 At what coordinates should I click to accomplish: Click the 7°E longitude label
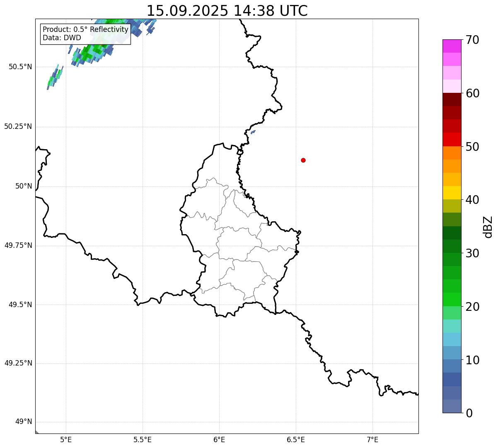[372, 440]
